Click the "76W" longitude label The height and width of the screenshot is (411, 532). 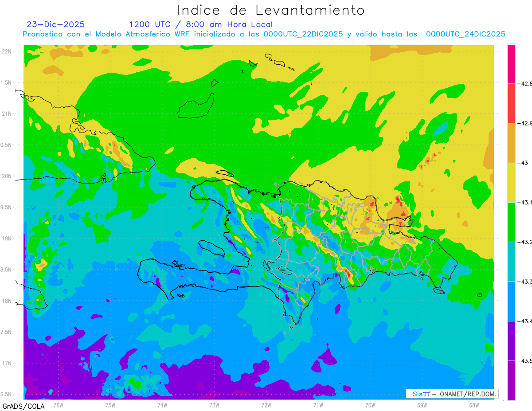pyautogui.click(x=58, y=405)
